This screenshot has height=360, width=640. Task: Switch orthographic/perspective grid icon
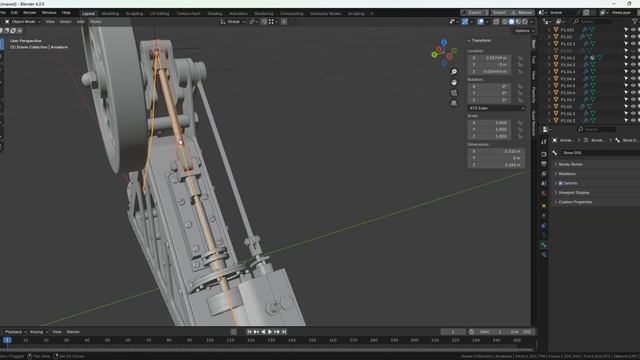pyautogui.click(x=454, y=103)
